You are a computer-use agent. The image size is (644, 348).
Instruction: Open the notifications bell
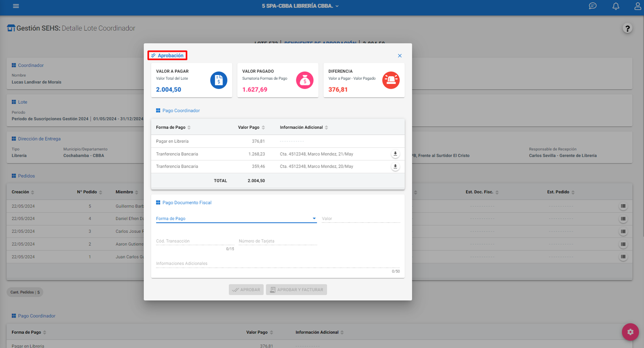coord(616,6)
